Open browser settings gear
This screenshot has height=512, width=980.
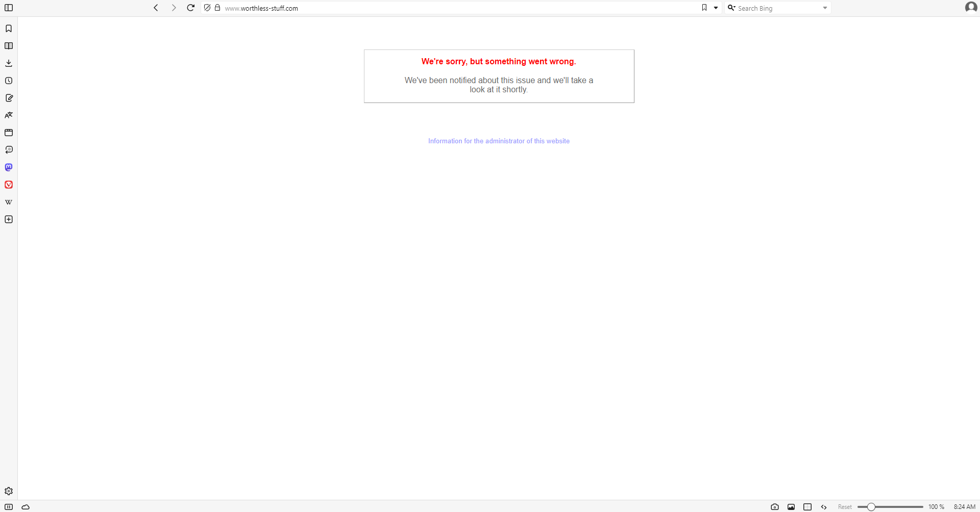point(9,491)
